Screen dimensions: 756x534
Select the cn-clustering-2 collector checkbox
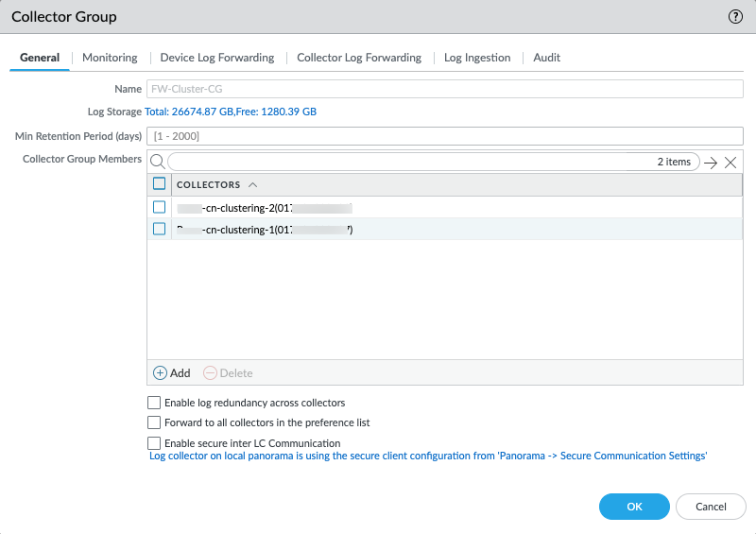[160, 207]
